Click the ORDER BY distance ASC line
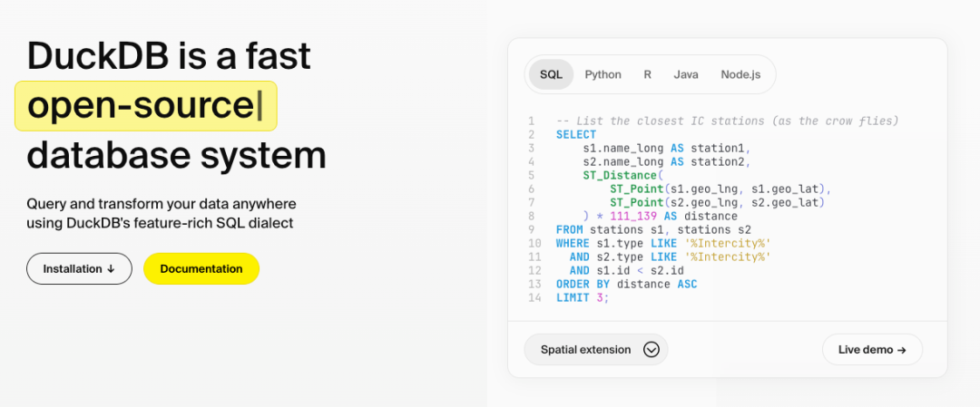The image size is (980, 407). pyautogui.click(x=626, y=284)
